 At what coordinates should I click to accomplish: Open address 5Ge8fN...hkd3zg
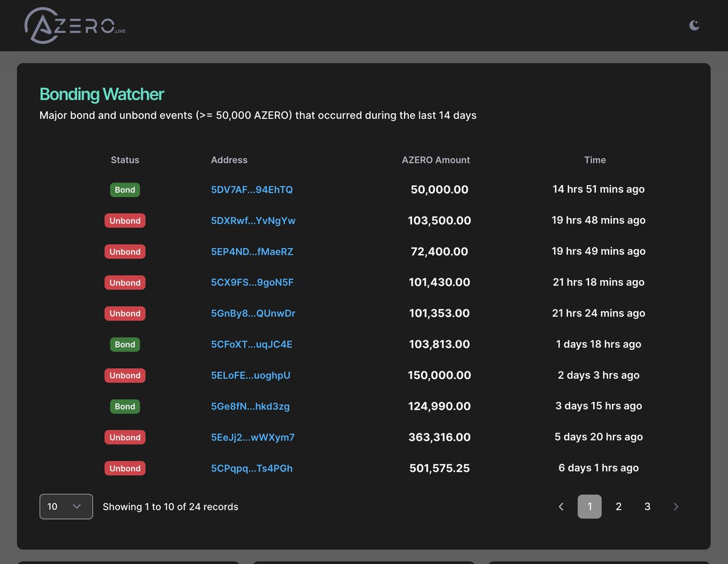click(250, 406)
